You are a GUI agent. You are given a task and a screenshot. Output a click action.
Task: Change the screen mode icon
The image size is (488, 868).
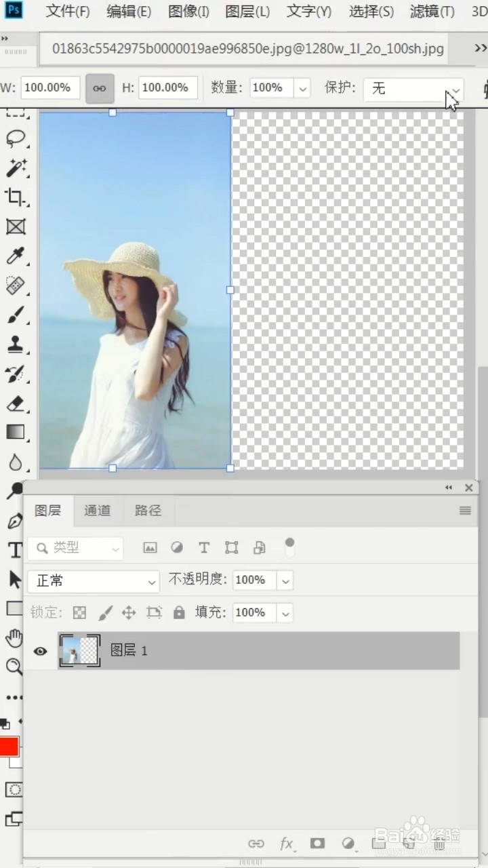click(14, 818)
